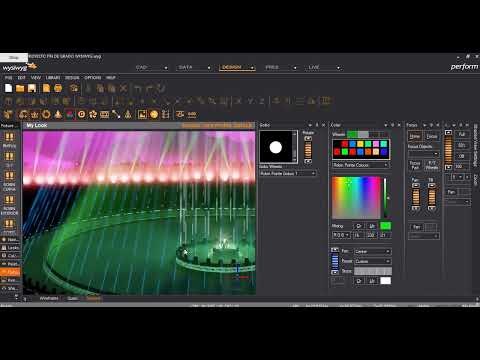
Task: Switch to LIVE mode tab
Action: 314,67
